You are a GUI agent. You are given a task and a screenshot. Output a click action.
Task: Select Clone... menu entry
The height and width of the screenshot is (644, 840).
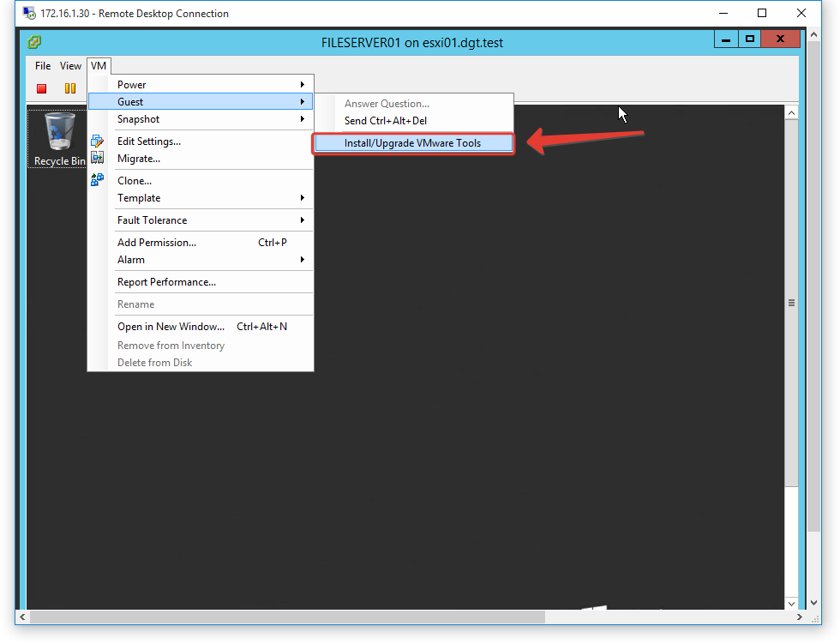coord(201,181)
